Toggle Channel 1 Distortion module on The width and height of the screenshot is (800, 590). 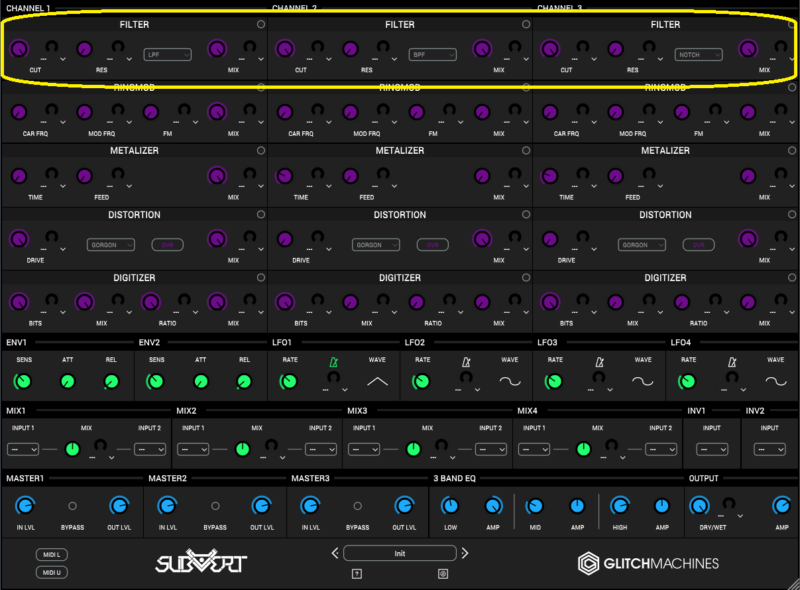click(261, 214)
